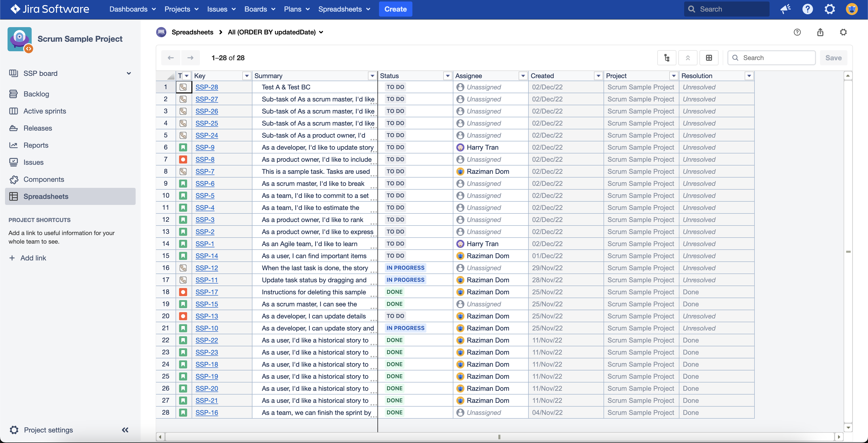Open the Help question mark icon
The width and height of the screenshot is (868, 443).
pos(808,9)
